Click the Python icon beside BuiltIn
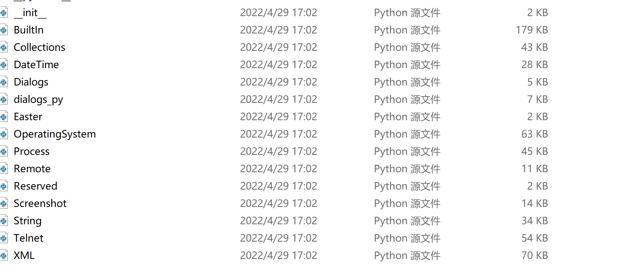The height and width of the screenshot is (273, 644). coord(4,30)
